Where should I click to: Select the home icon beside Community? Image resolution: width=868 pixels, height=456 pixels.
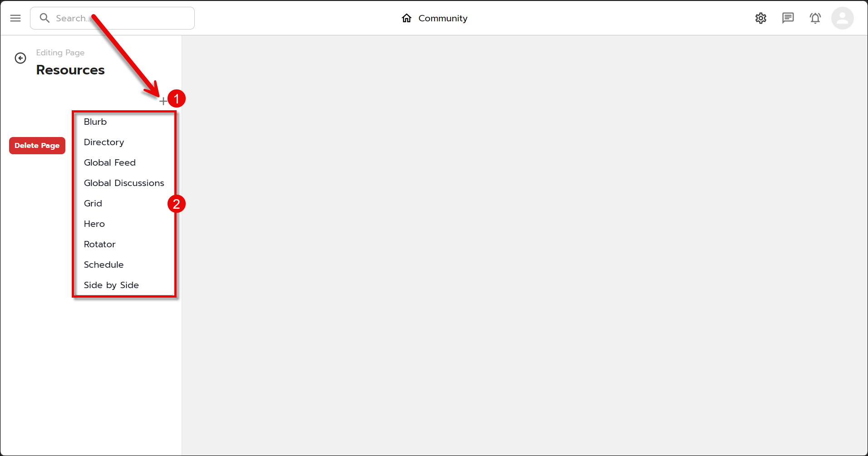pyautogui.click(x=406, y=18)
